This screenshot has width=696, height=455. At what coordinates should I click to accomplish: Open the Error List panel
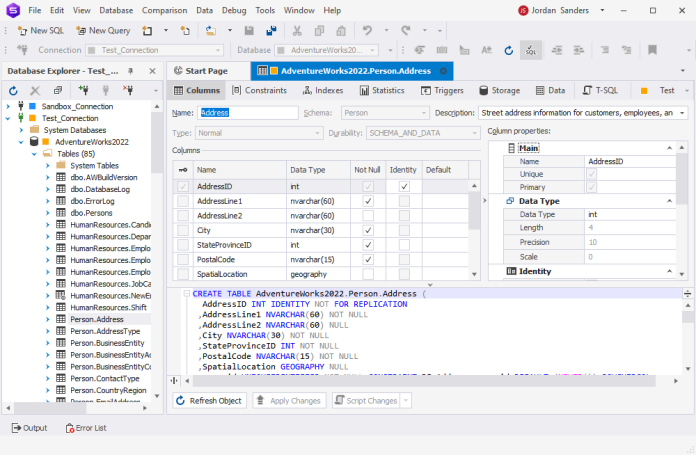pos(85,428)
